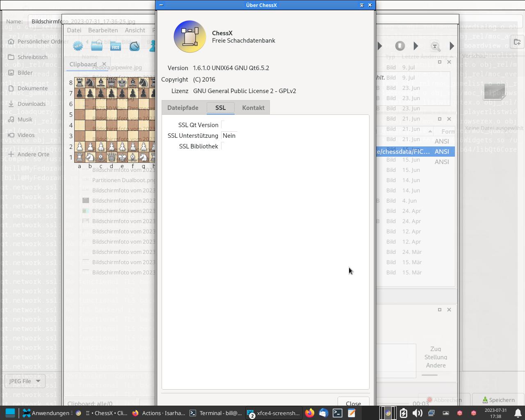Select the white knight on b1

pos(90,157)
